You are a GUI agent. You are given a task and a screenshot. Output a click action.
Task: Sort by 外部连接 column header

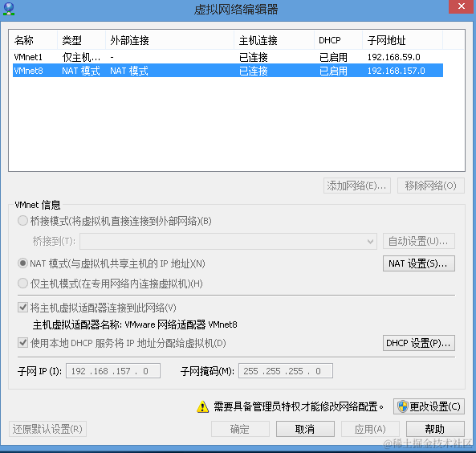click(x=169, y=40)
